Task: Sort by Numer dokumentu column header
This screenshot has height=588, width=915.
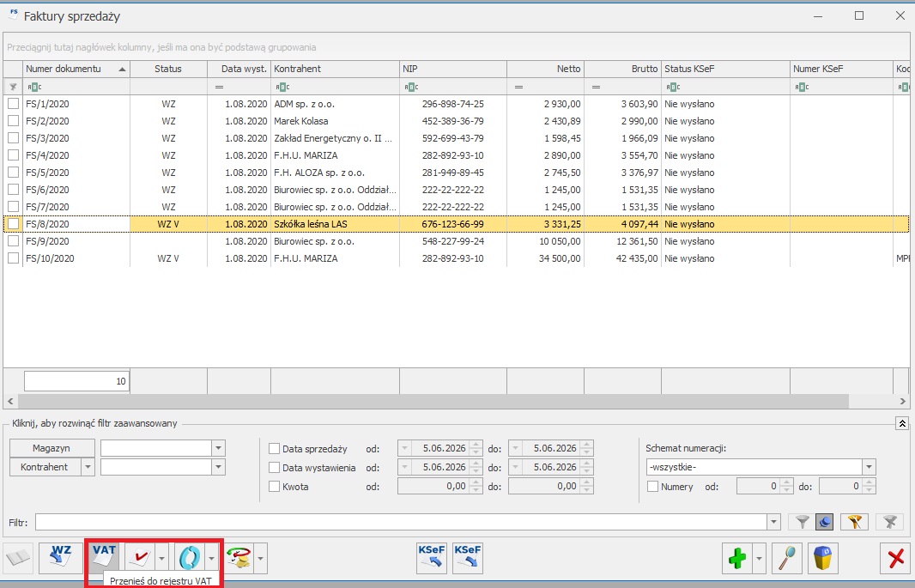Action: pyautogui.click(x=76, y=69)
